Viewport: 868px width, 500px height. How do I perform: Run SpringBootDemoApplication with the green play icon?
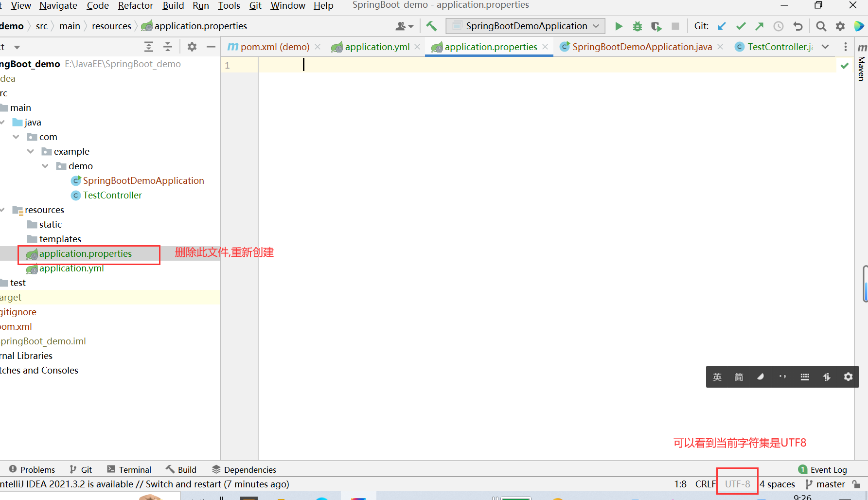click(x=619, y=26)
